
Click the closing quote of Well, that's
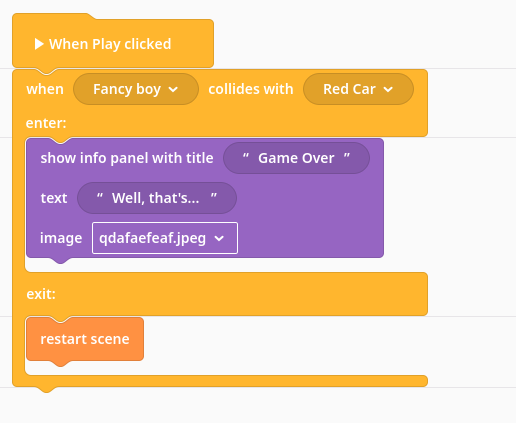(x=214, y=197)
